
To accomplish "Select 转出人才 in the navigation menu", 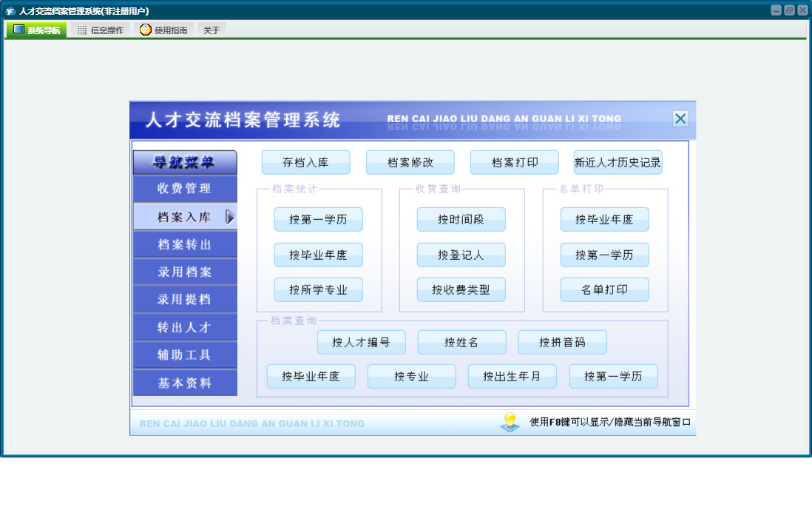I will click(x=185, y=327).
